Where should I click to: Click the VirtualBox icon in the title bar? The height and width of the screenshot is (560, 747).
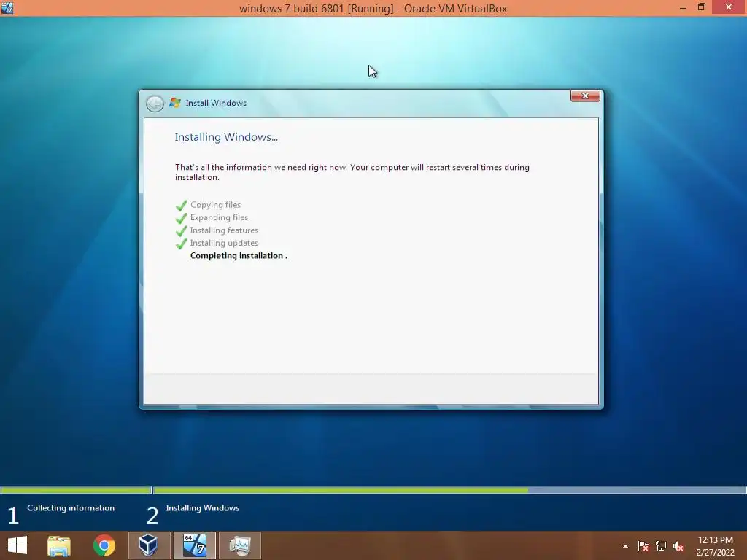[x=7, y=7]
